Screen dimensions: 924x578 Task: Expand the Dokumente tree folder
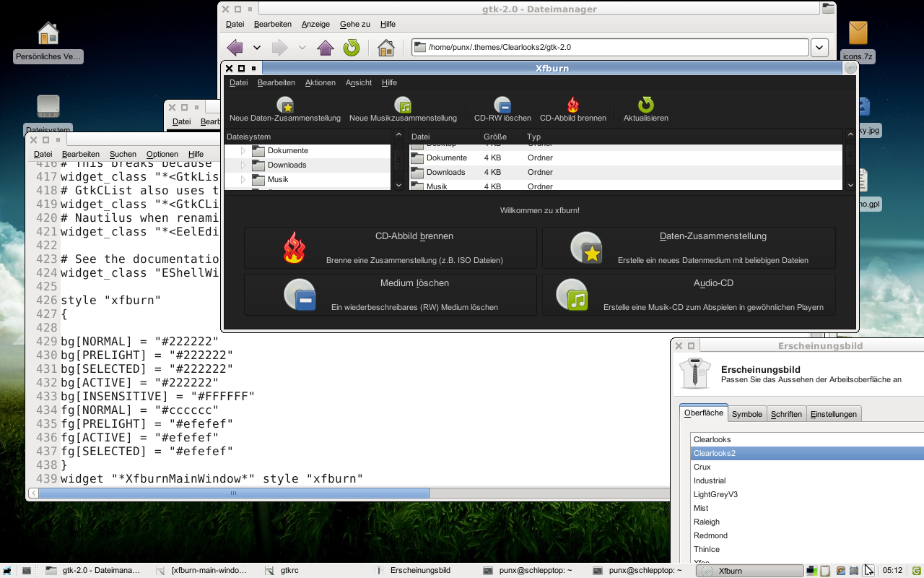pos(243,151)
